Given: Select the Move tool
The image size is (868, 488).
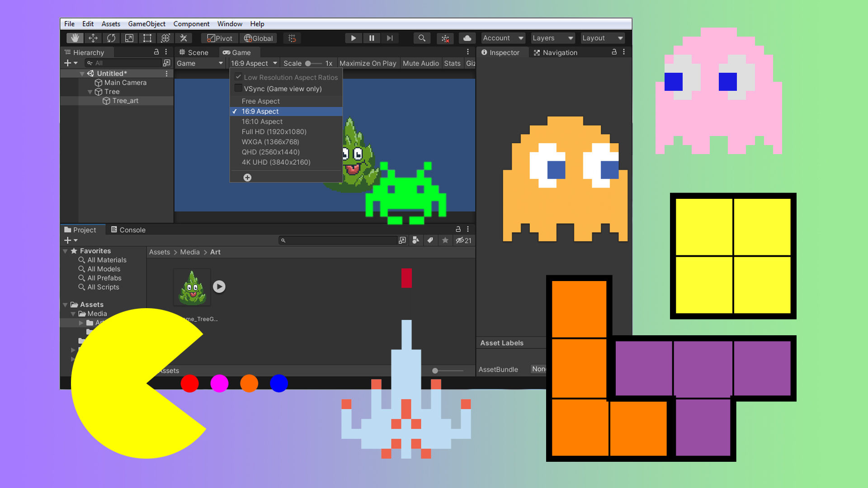Looking at the screenshot, I should click(93, 38).
